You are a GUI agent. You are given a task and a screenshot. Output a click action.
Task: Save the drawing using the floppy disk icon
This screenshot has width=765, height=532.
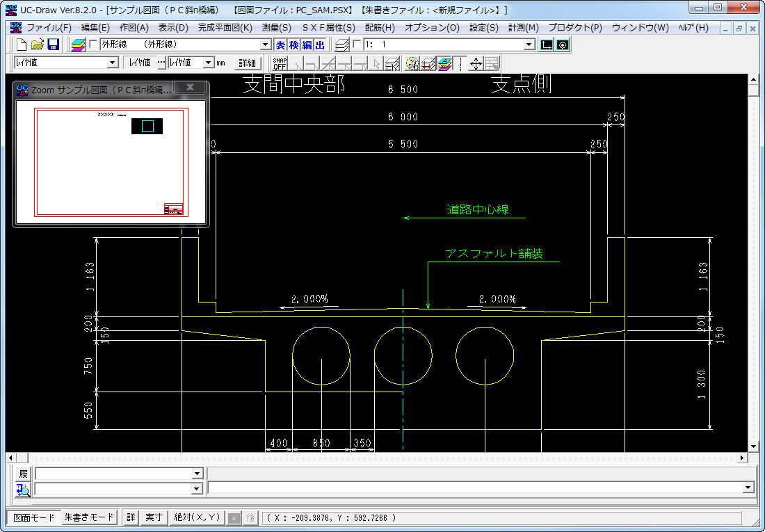click(x=53, y=45)
